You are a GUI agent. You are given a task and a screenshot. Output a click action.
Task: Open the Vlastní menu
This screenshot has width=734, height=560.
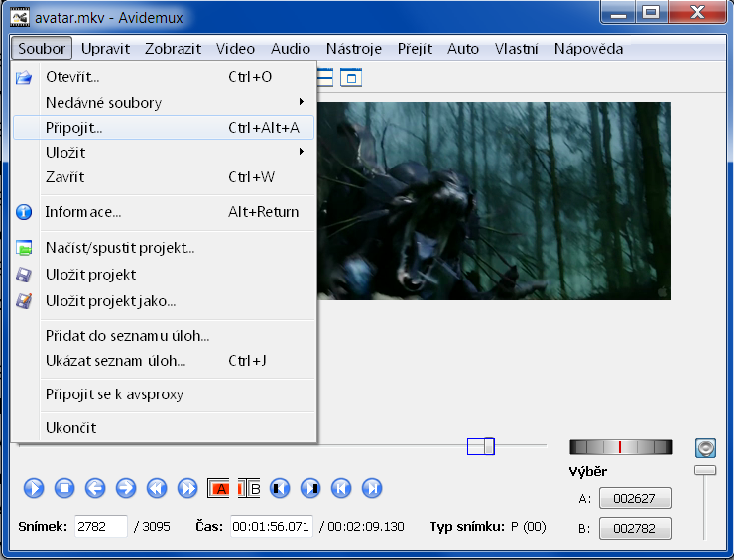click(517, 49)
